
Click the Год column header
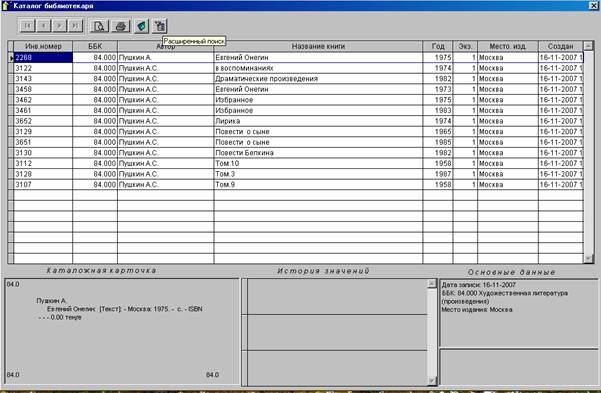click(438, 46)
